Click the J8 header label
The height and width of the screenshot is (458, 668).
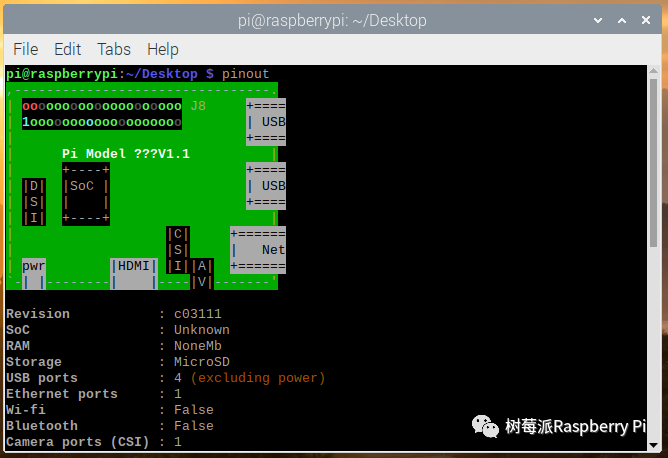[x=197, y=105]
